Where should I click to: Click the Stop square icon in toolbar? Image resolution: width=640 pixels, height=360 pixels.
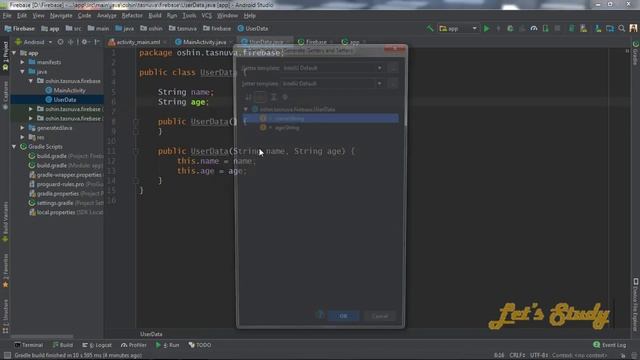pos(558,29)
